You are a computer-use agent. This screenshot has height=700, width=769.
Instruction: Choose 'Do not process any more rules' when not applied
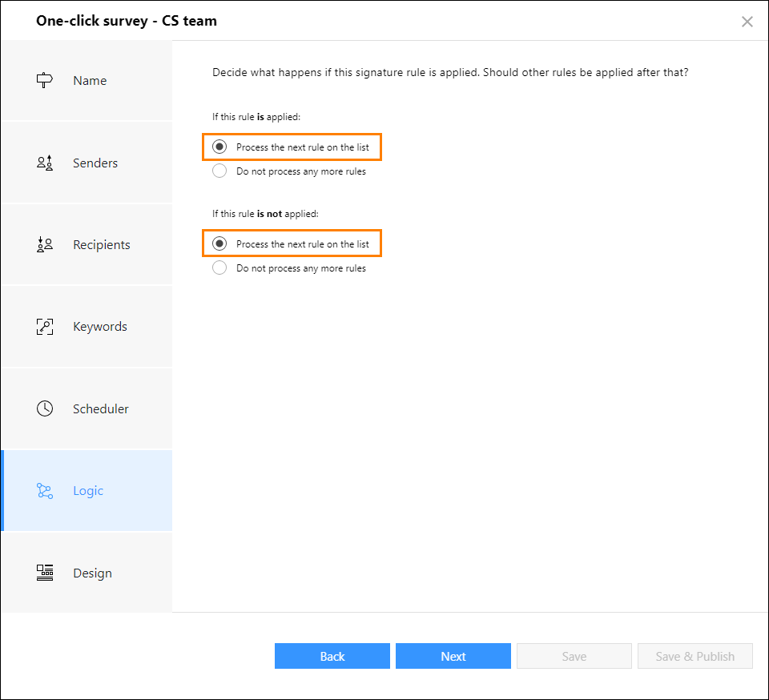[219, 268]
